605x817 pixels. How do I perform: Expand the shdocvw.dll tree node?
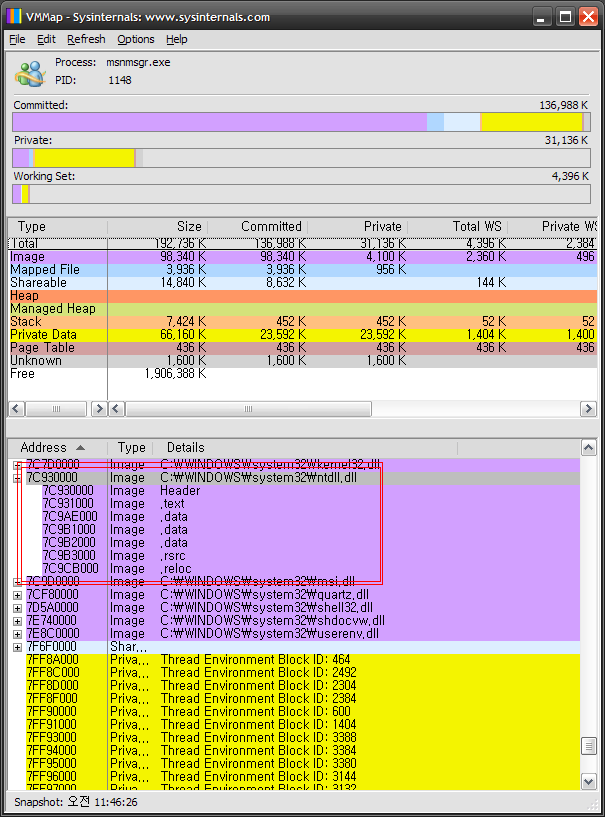pyautogui.click(x=17, y=621)
